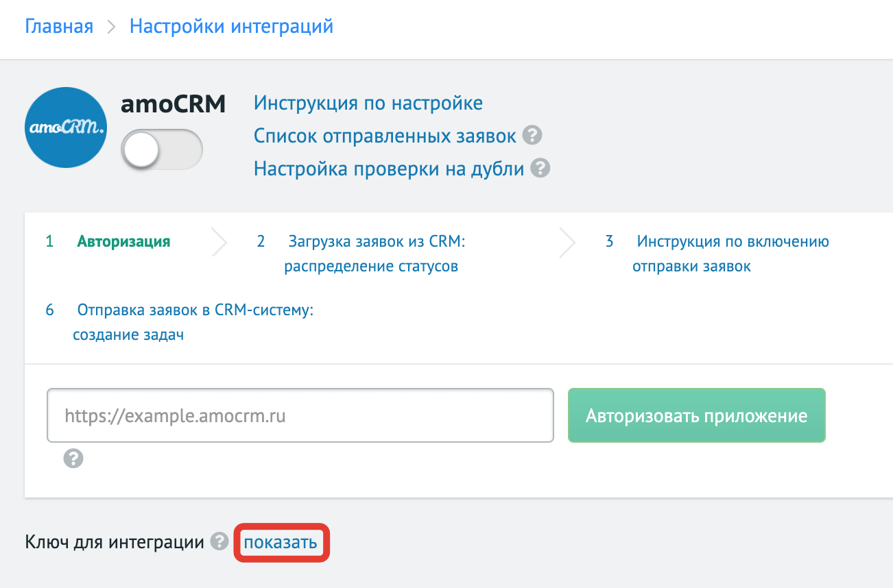Image resolution: width=893 pixels, height=588 pixels.
Task: Enable the amoCRM integration switch
Action: click(x=162, y=149)
